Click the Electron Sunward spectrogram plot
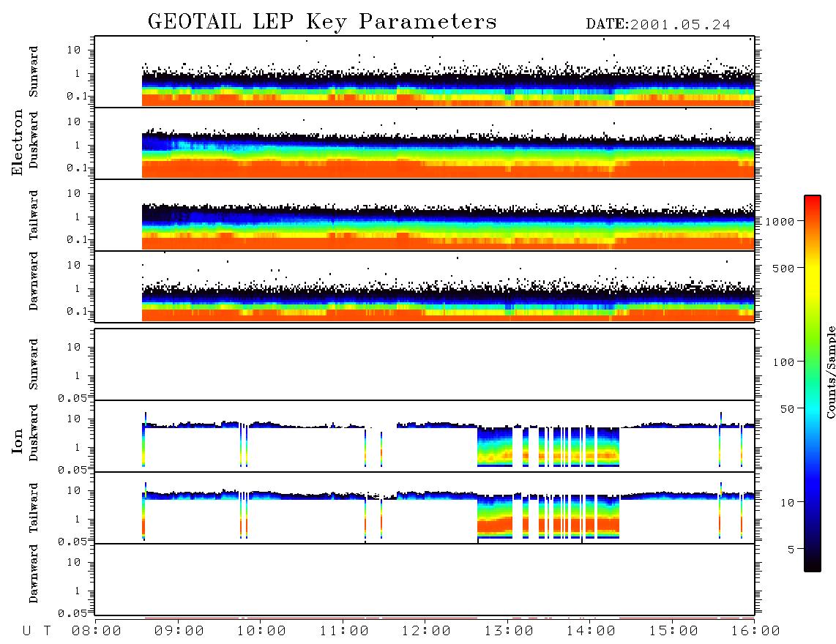The height and width of the screenshot is (644, 836). pos(425,72)
